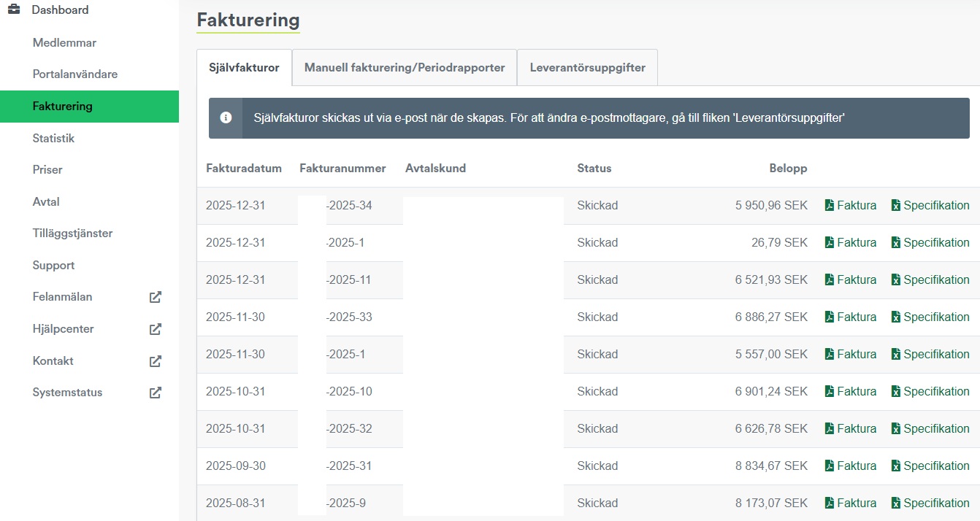Open the Tilläggstjänster sidebar item
The width and height of the screenshot is (980, 521).
pyautogui.click(x=72, y=234)
